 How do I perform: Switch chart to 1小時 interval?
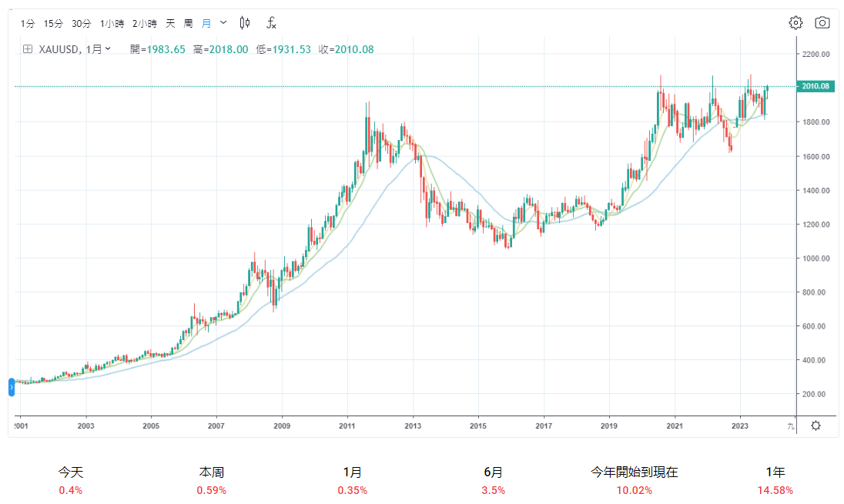pos(112,24)
